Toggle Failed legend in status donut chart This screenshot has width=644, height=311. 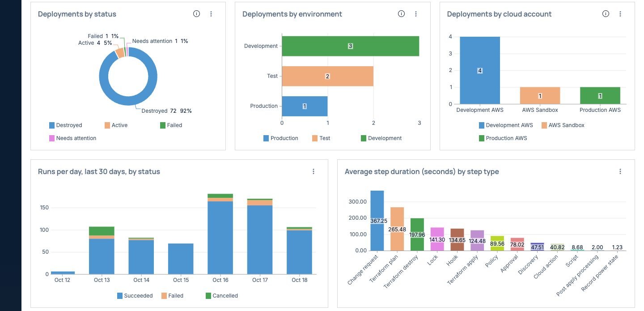pos(171,125)
